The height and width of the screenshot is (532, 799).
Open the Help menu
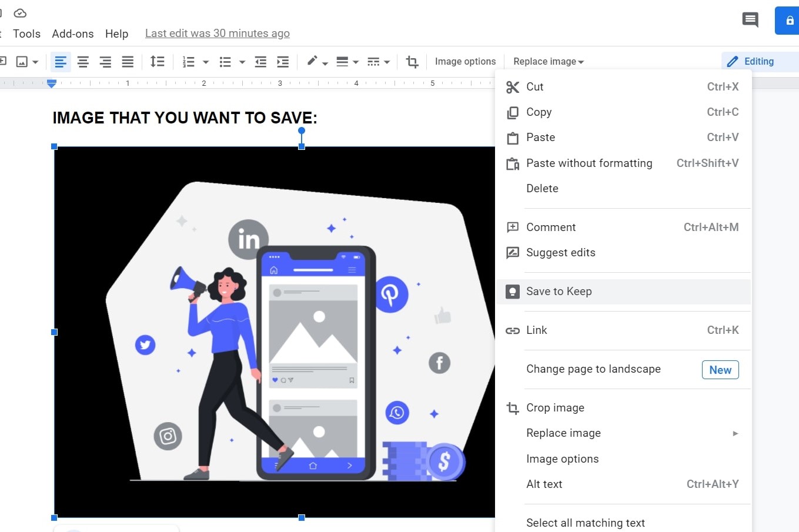[x=116, y=34]
